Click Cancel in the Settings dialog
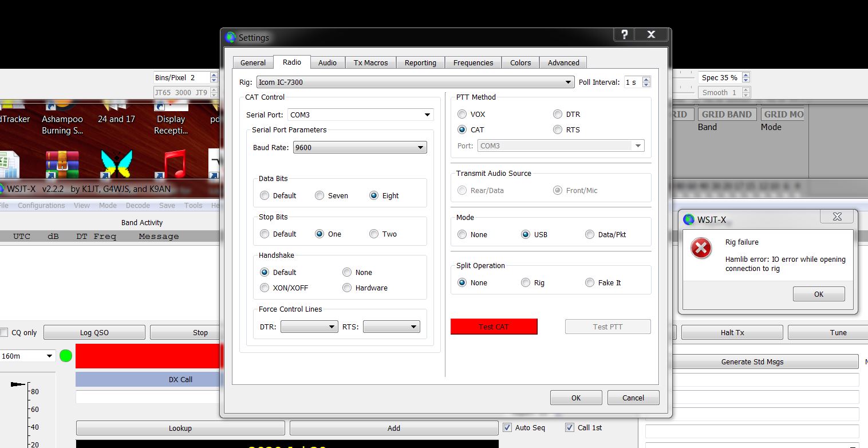 [x=633, y=398]
